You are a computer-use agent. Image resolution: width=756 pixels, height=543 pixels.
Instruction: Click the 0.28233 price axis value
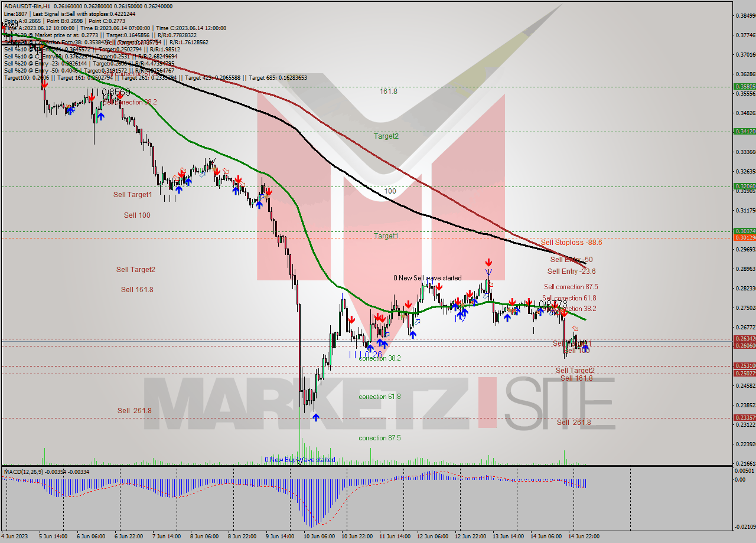[745, 288]
